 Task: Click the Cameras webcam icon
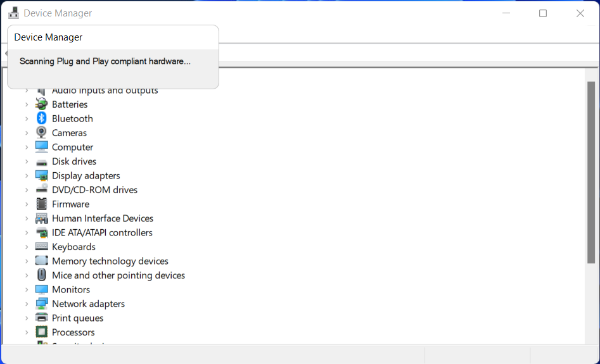[42, 133]
